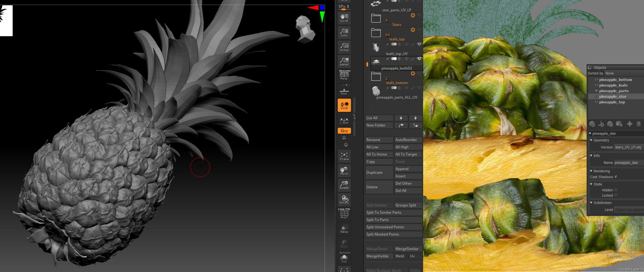
Task: Click the Frame mesh icon
Action: [x=344, y=156]
